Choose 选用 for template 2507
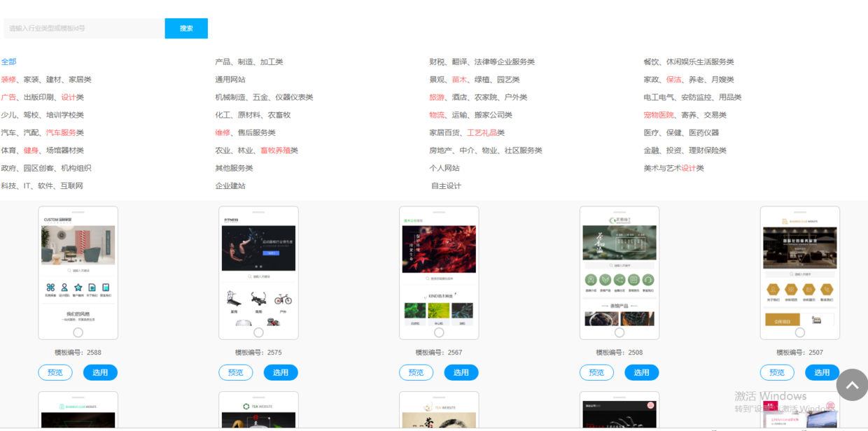 (822, 372)
